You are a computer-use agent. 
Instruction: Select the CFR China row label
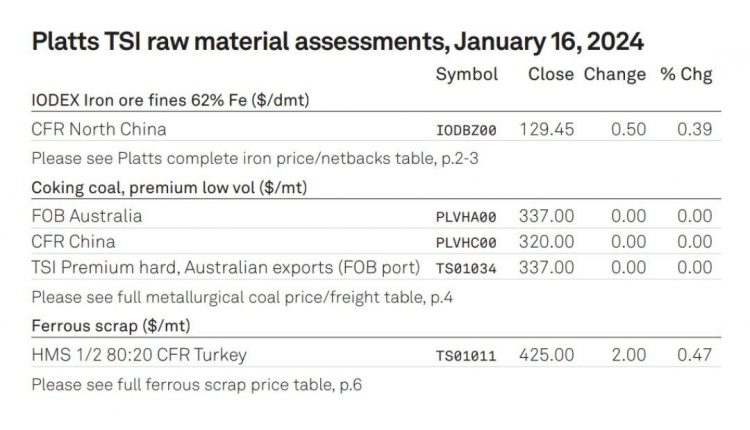tap(73, 241)
